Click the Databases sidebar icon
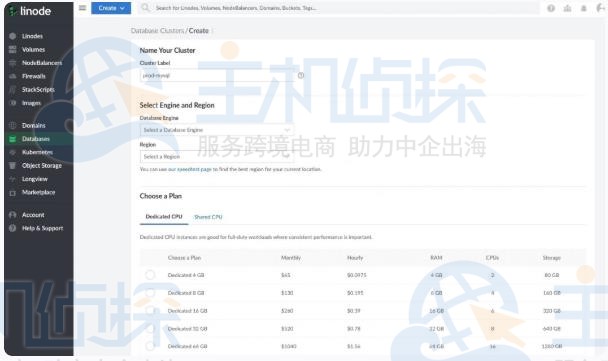The height and width of the screenshot is (361, 608). coord(12,139)
